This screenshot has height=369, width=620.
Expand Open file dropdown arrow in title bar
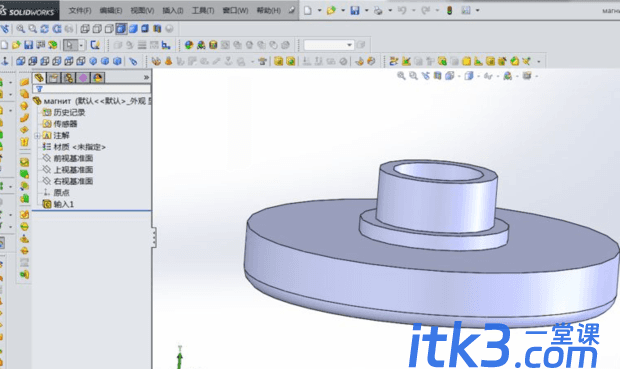tap(343, 11)
